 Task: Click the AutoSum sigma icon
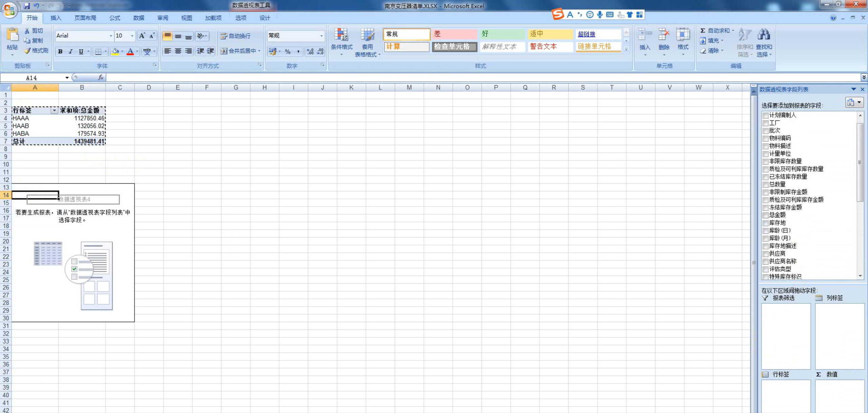click(703, 31)
